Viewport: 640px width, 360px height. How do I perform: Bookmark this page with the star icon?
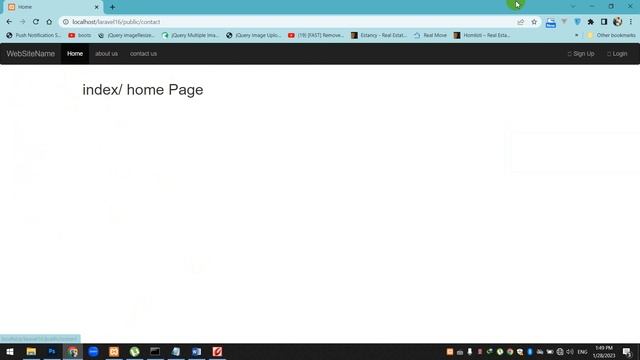click(x=534, y=22)
